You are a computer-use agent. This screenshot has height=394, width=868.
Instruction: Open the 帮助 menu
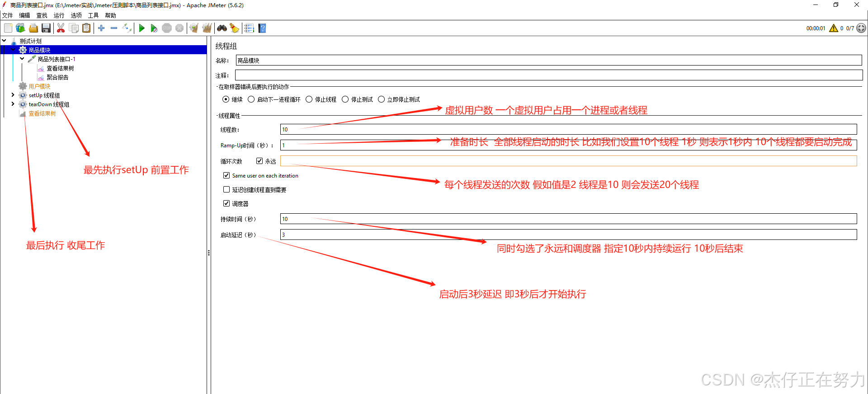(x=110, y=15)
